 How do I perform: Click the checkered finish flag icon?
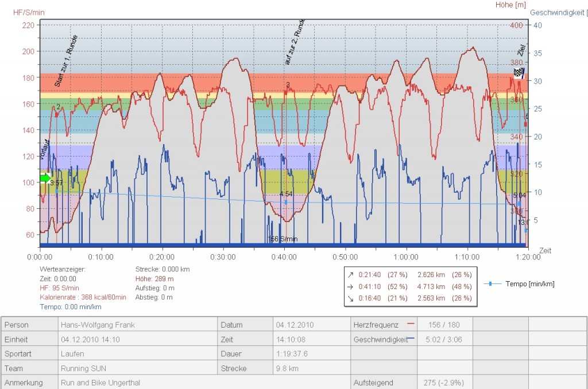519,73
